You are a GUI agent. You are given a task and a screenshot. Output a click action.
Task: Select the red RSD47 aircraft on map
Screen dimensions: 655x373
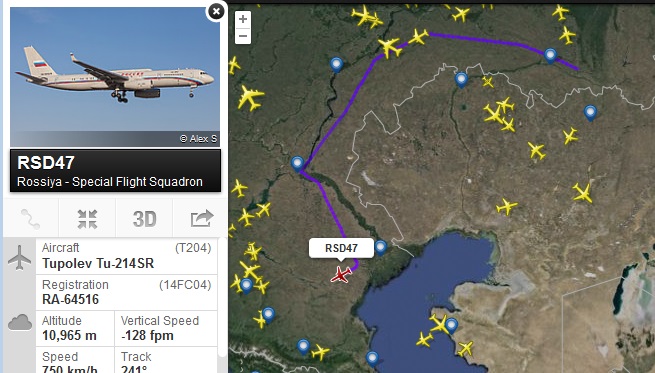pos(341,275)
